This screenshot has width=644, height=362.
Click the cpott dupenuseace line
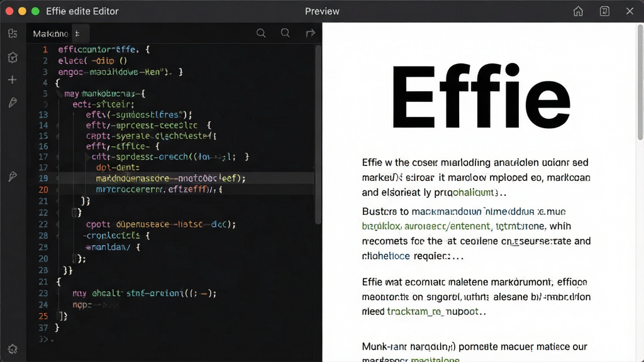pos(161,224)
